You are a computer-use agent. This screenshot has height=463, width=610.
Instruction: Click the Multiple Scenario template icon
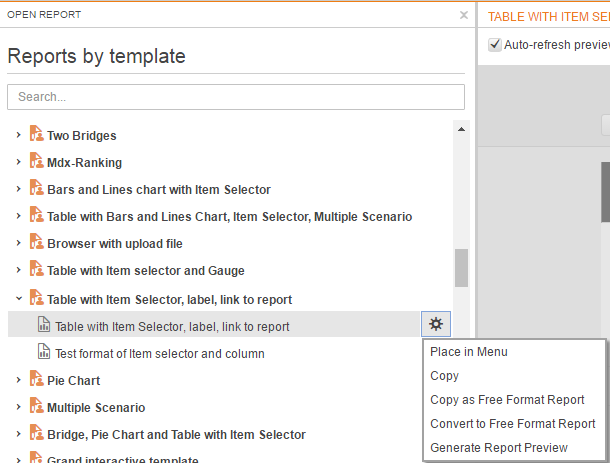(x=36, y=405)
